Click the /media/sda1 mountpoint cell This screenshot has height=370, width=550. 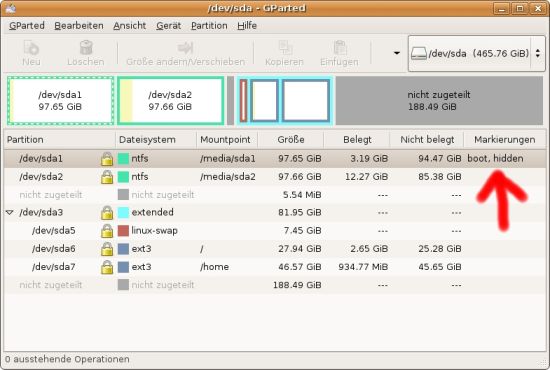pyautogui.click(x=228, y=159)
